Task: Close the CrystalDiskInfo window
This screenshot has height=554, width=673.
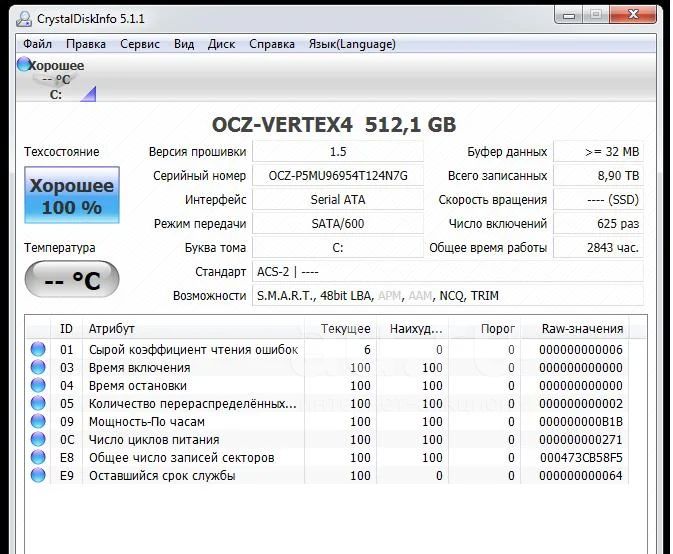Action: [x=633, y=15]
